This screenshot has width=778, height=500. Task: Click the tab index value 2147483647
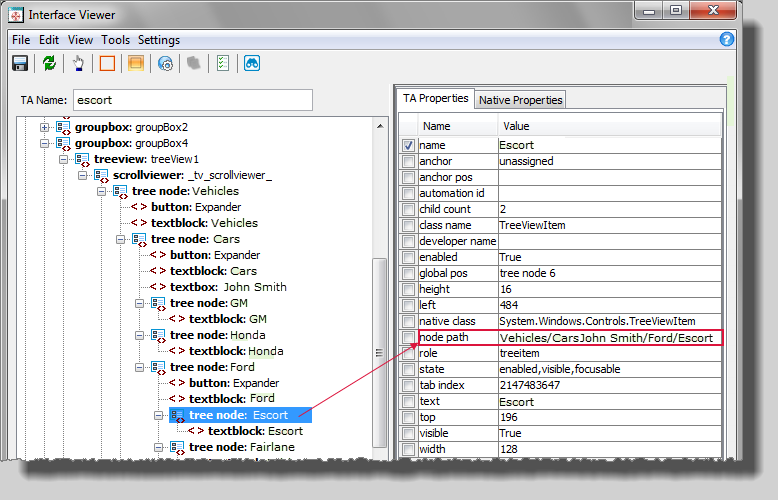tap(610, 385)
